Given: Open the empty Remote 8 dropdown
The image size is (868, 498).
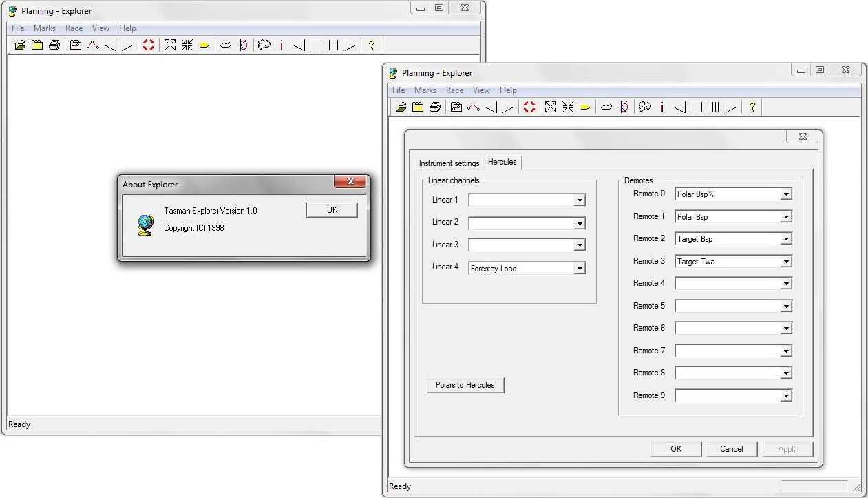Looking at the screenshot, I should [786, 373].
